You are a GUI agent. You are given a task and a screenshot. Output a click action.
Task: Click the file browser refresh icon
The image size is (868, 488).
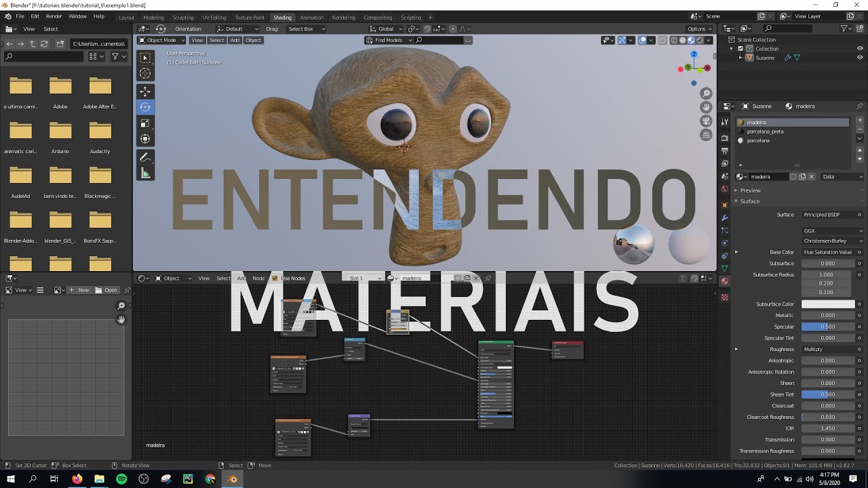coord(44,43)
